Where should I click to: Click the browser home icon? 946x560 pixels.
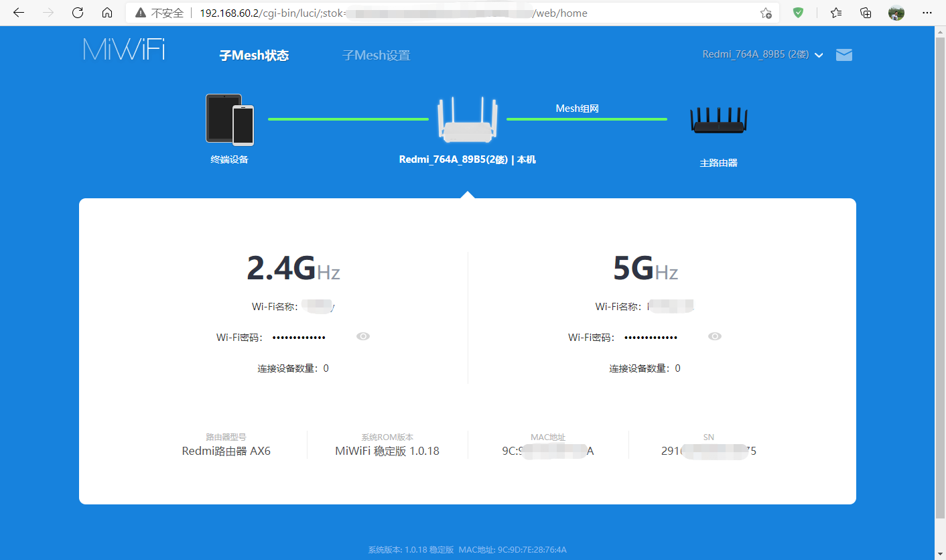[107, 12]
